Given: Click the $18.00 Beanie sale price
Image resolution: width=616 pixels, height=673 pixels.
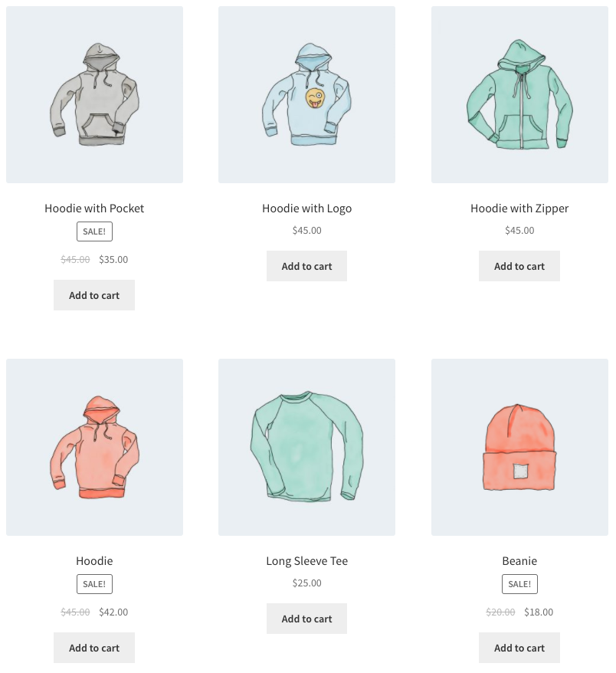Looking at the screenshot, I should click(539, 612).
